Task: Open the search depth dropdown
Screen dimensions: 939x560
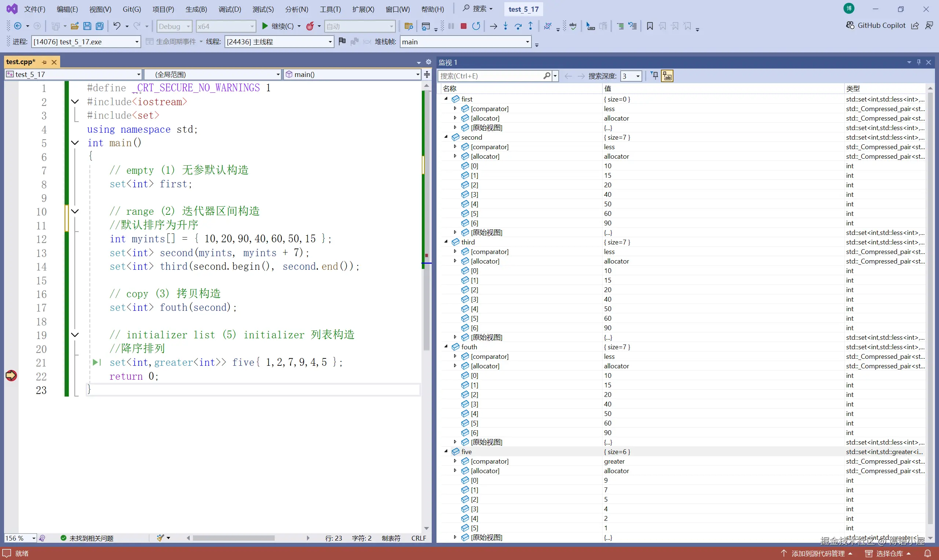Action: pos(638,76)
